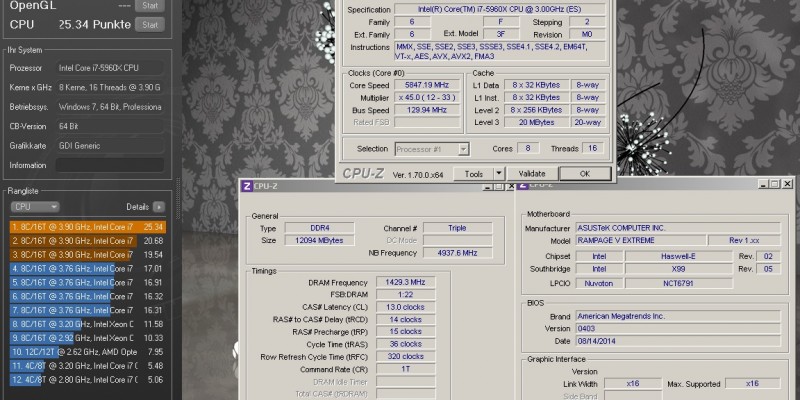This screenshot has height=400, width=800.
Task: Click the Level 3 cache value 20 MBytes
Action: tap(536, 122)
